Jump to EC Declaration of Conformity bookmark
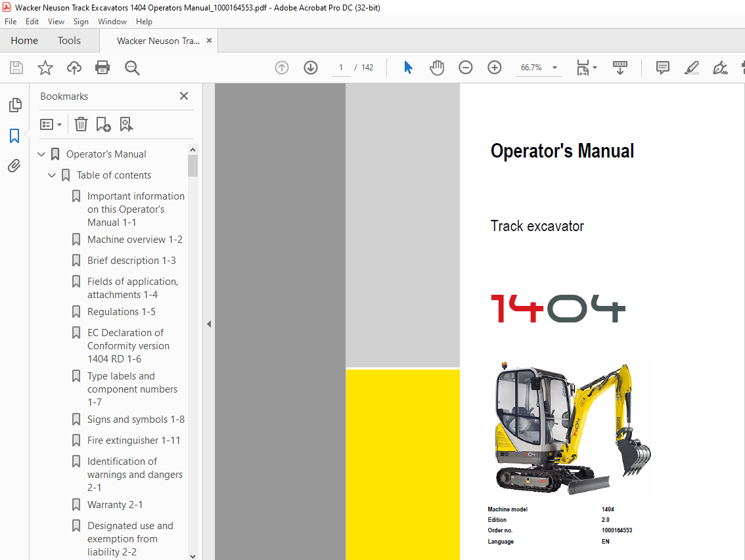 click(x=128, y=346)
